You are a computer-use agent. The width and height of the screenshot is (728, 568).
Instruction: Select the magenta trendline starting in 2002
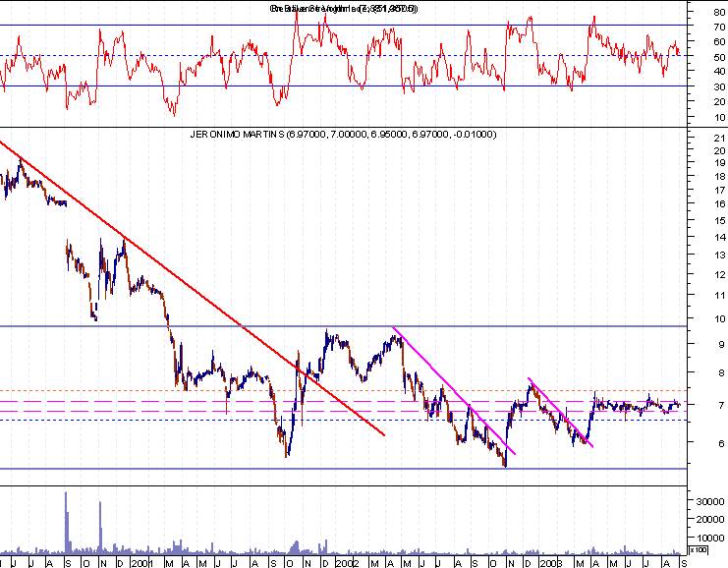[x=454, y=390]
